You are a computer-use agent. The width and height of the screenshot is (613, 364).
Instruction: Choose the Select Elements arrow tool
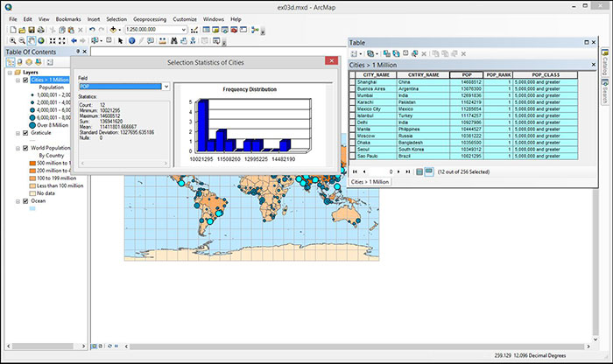coord(121,40)
